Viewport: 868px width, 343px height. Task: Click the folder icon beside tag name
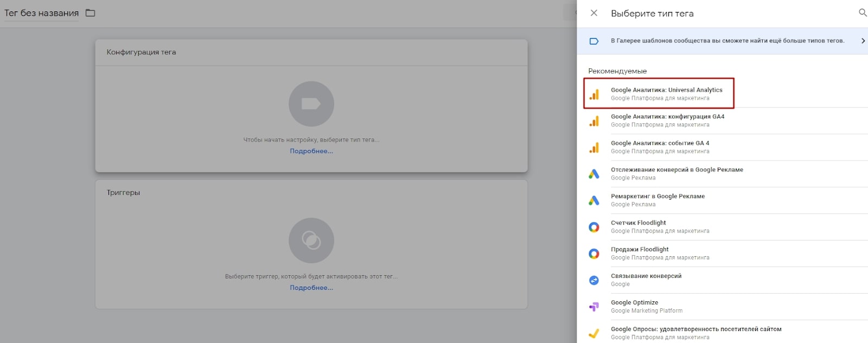tap(91, 13)
